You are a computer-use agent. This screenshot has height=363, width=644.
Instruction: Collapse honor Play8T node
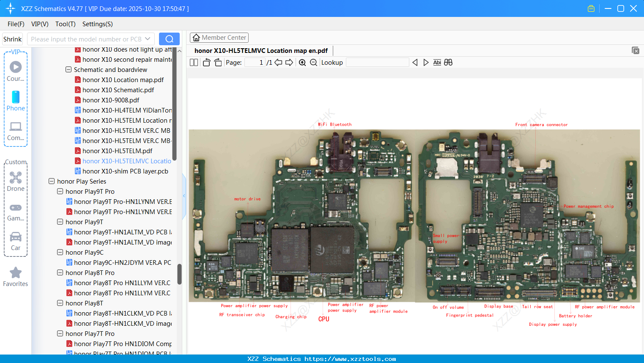tap(60, 303)
